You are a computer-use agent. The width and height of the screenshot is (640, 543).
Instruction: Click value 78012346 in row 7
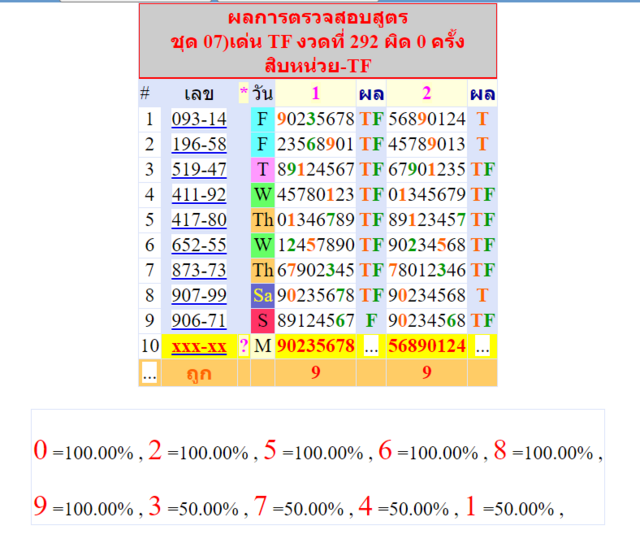point(427,270)
